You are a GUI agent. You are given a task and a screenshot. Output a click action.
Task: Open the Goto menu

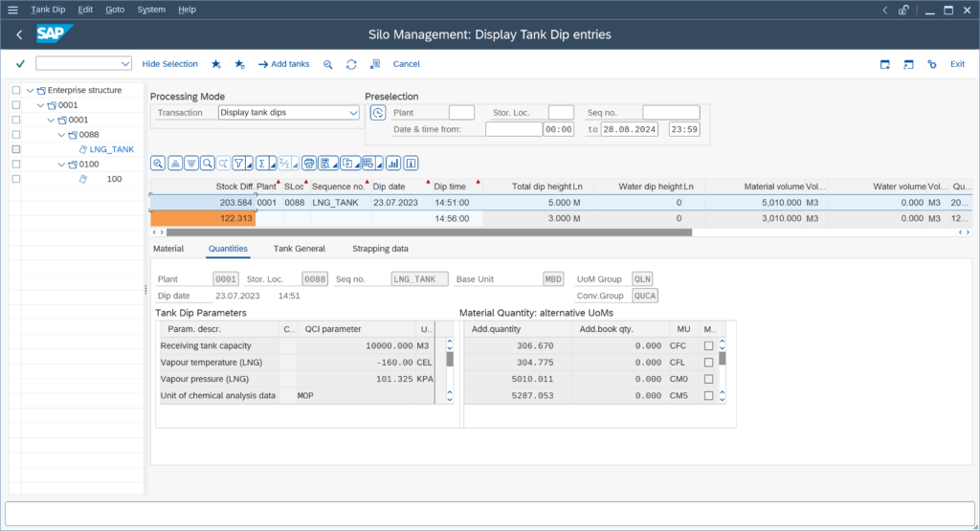(x=115, y=10)
